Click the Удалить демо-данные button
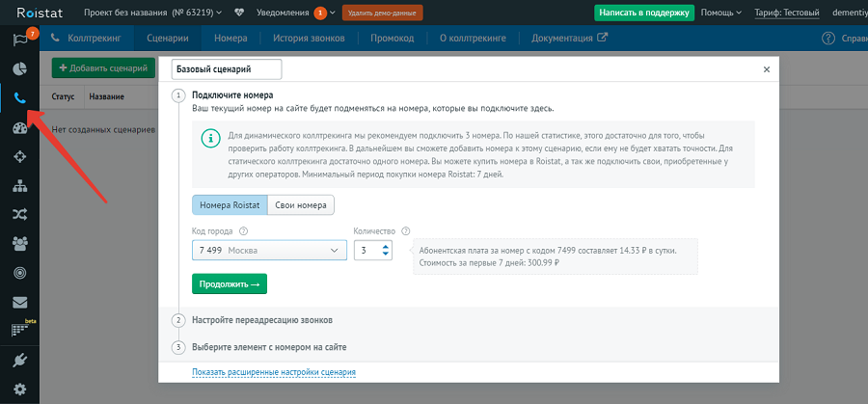Image resolution: width=868 pixels, height=404 pixels. (383, 13)
